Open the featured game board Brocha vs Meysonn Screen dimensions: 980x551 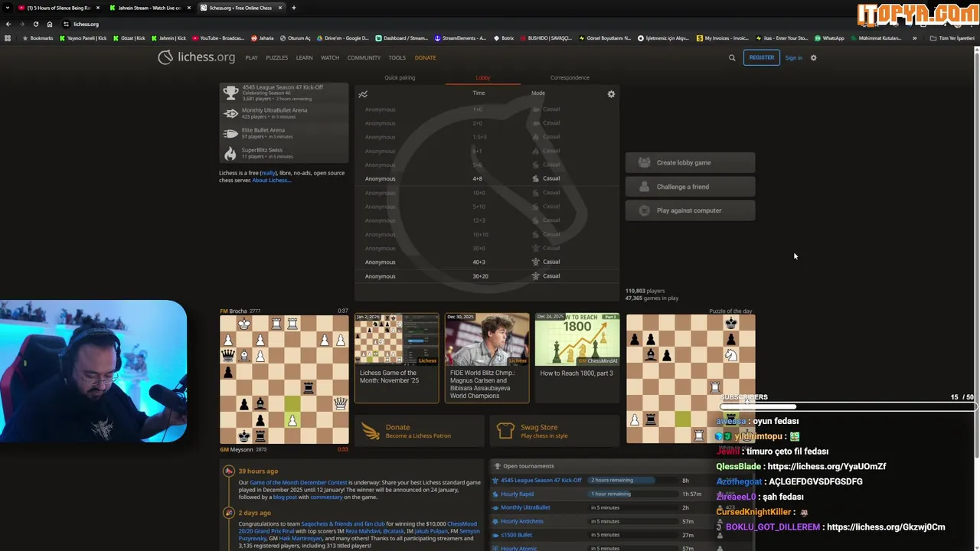284,380
